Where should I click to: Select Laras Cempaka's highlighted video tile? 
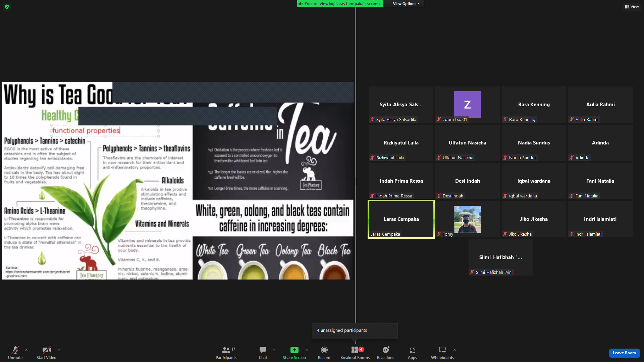coord(401,219)
